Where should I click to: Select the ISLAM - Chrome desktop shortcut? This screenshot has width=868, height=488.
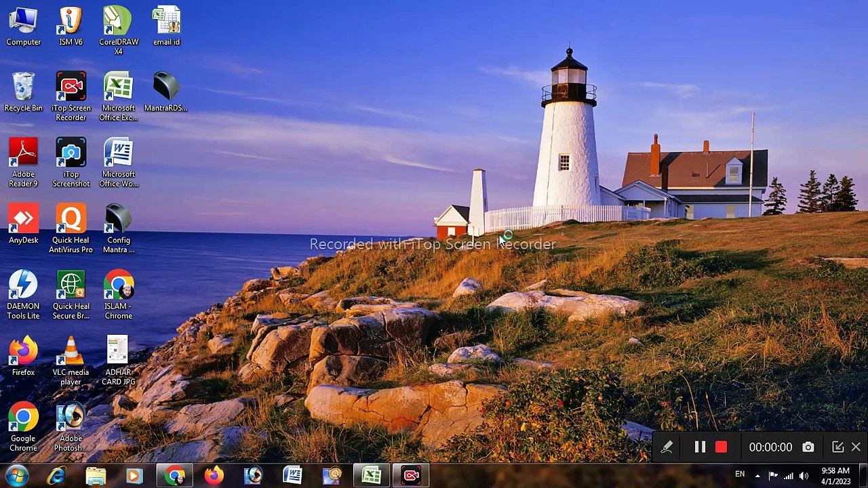[x=118, y=295]
